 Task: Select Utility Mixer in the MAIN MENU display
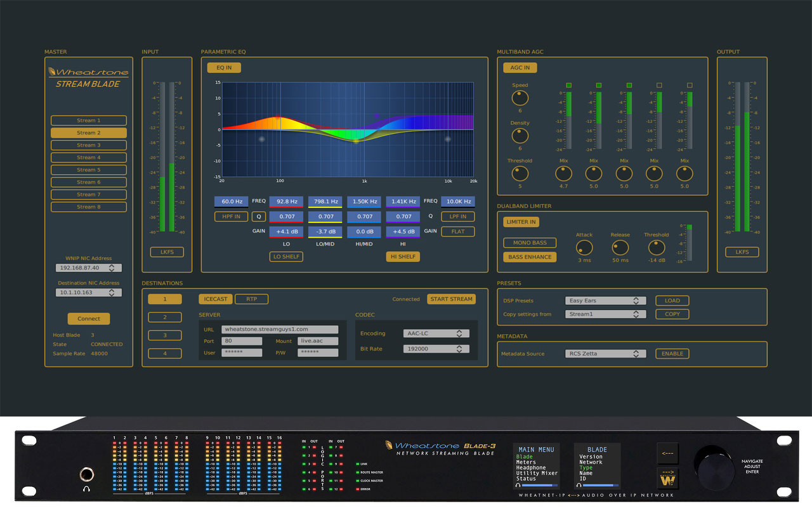pyautogui.click(x=537, y=474)
